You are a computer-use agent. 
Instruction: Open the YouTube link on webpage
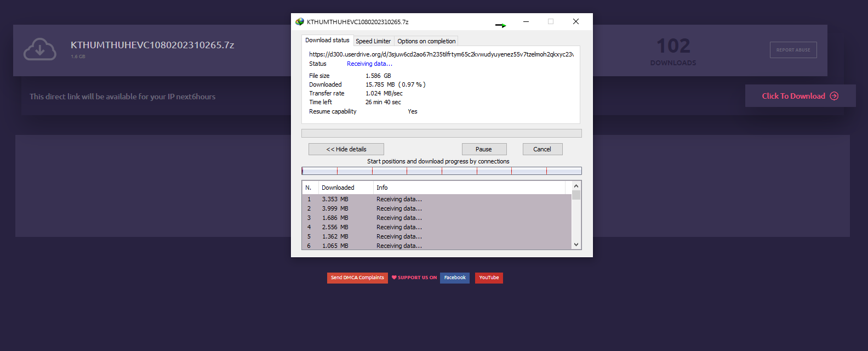click(489, 278)
